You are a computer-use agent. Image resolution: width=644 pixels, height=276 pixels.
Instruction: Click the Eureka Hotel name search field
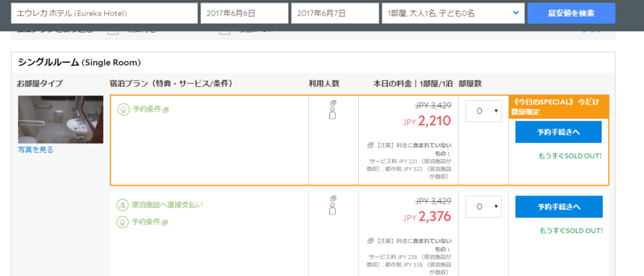pos(104,13)
